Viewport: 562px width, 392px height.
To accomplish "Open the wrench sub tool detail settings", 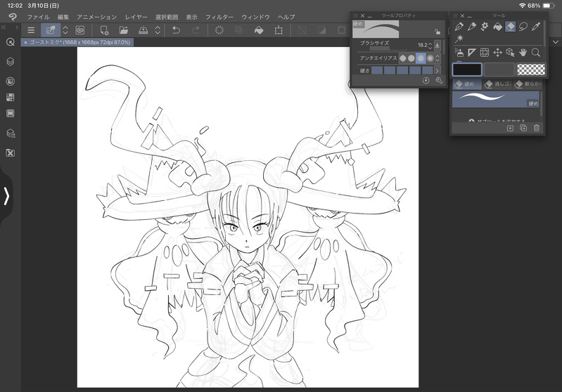I will coord(439,81).
